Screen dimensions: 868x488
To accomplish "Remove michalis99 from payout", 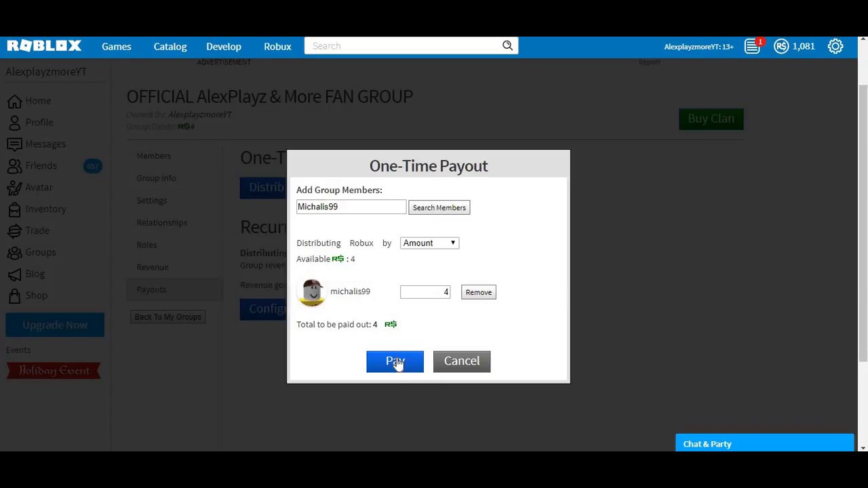I will coord(479,292).
